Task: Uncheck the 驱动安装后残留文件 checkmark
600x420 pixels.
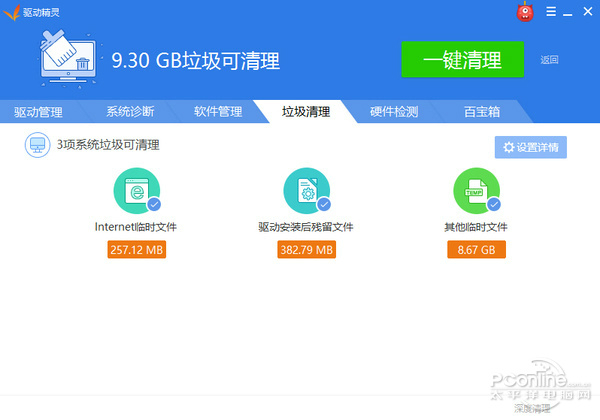Action: point(324,205)
